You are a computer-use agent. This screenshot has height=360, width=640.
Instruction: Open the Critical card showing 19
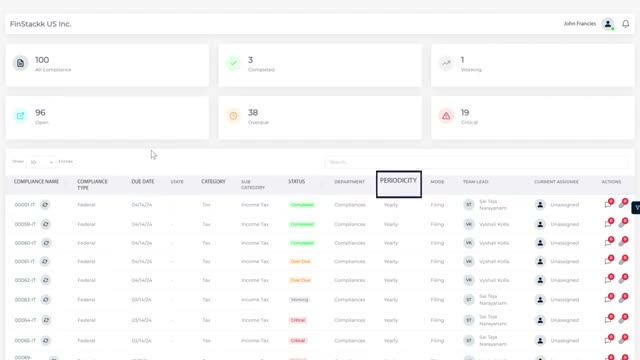click(533, 118)
